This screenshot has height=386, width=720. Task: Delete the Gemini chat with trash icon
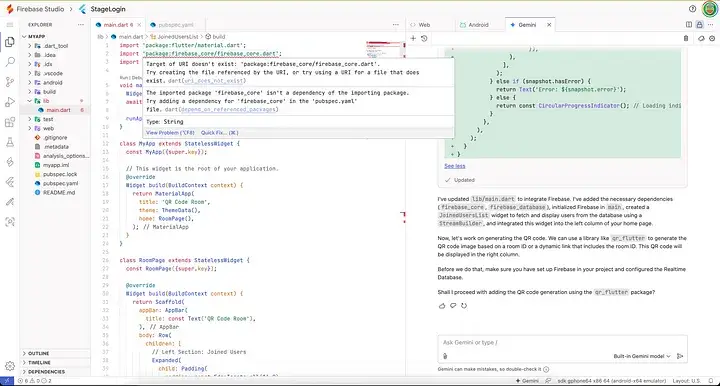686,39
